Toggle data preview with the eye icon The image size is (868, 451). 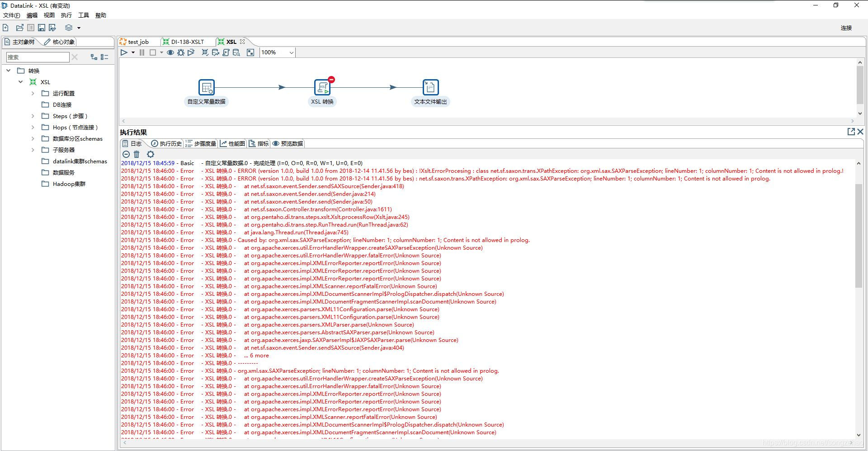(x=170, y=52)
